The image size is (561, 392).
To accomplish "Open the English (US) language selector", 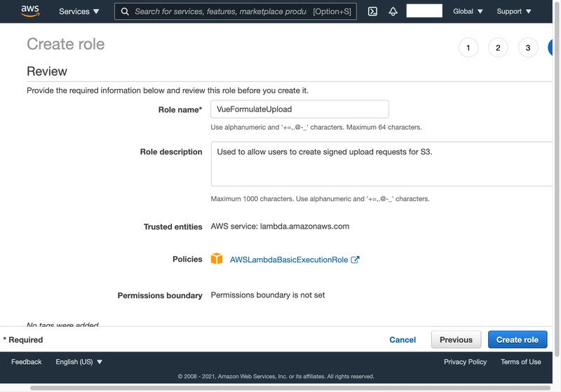I will [79, 362].
